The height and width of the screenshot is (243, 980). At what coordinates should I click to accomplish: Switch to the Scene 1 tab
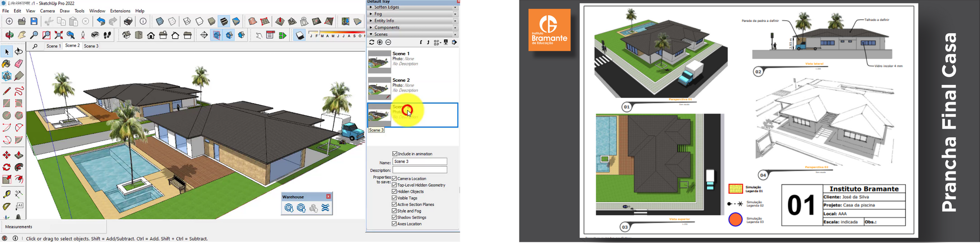tap(53, 46)
